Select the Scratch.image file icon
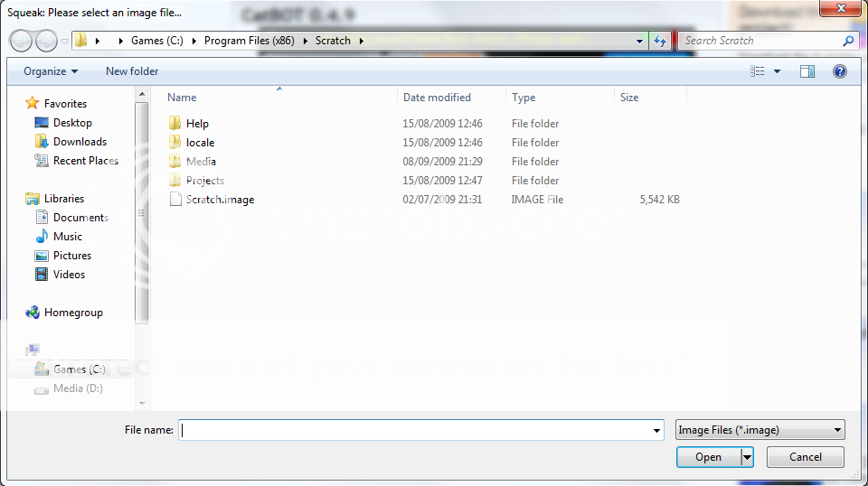Screen dimensions: 868x486 click(x=175, y=199)
